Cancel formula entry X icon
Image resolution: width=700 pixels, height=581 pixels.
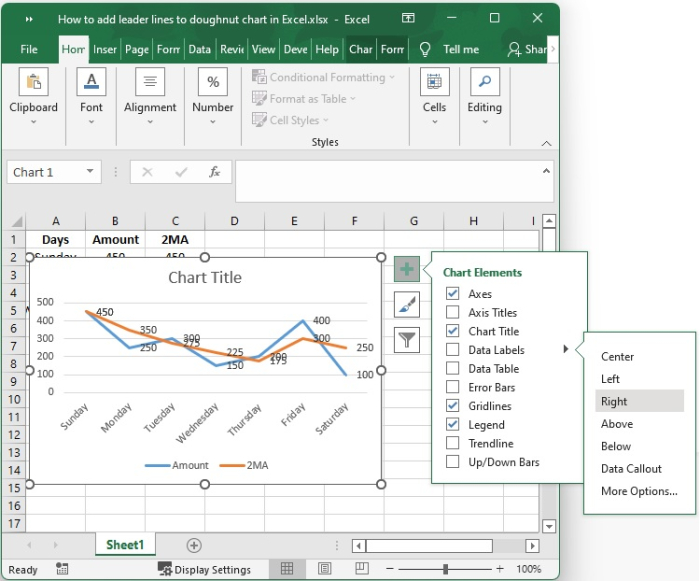147,172
